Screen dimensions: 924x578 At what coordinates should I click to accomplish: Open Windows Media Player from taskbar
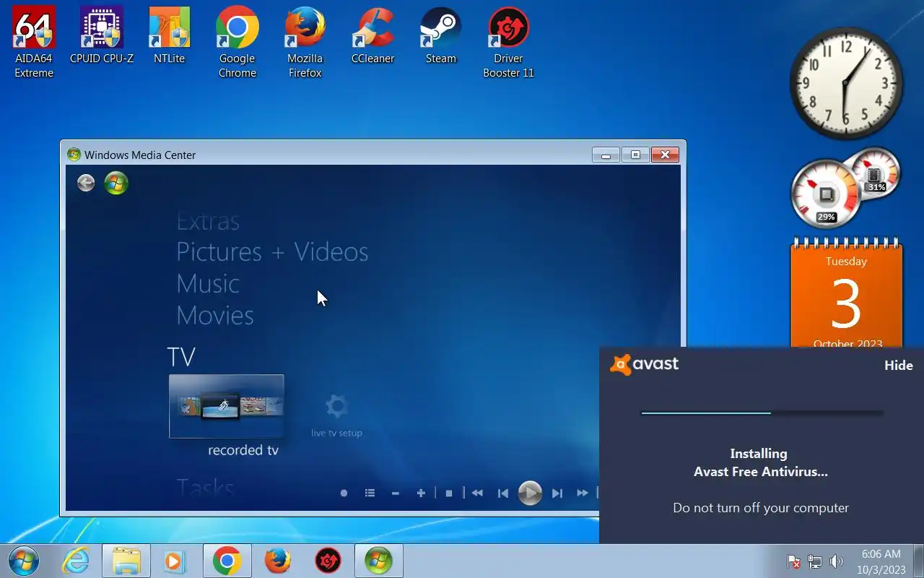point(174,561)
